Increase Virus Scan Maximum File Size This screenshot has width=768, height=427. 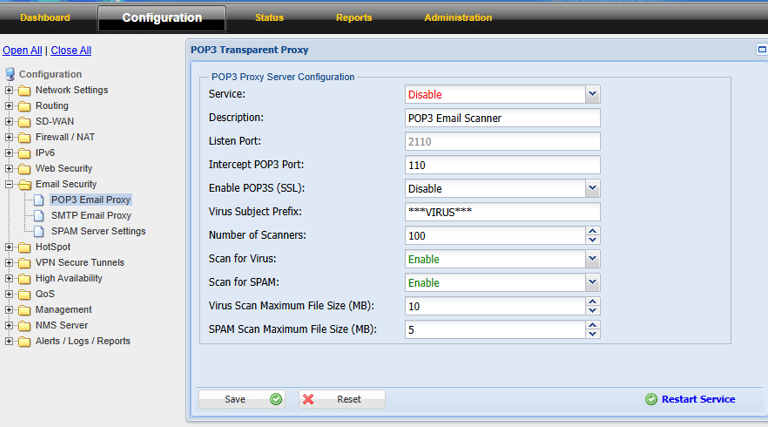click(592, 302)
